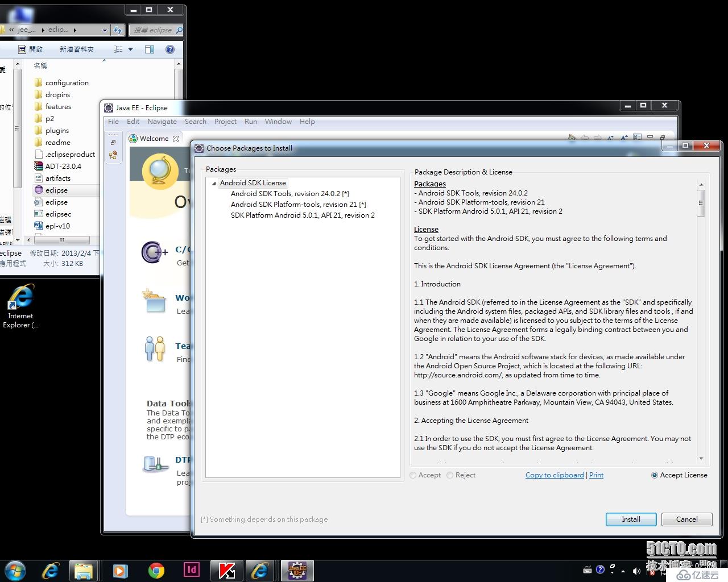Open Windows Media Player from taskbar
The width and height of the screenshot is (728, 582).
point(120,571)
